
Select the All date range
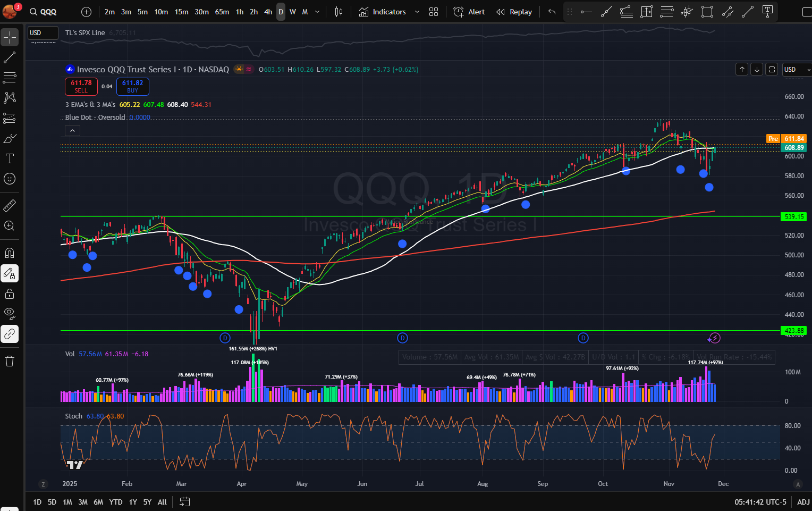(162, 502)
